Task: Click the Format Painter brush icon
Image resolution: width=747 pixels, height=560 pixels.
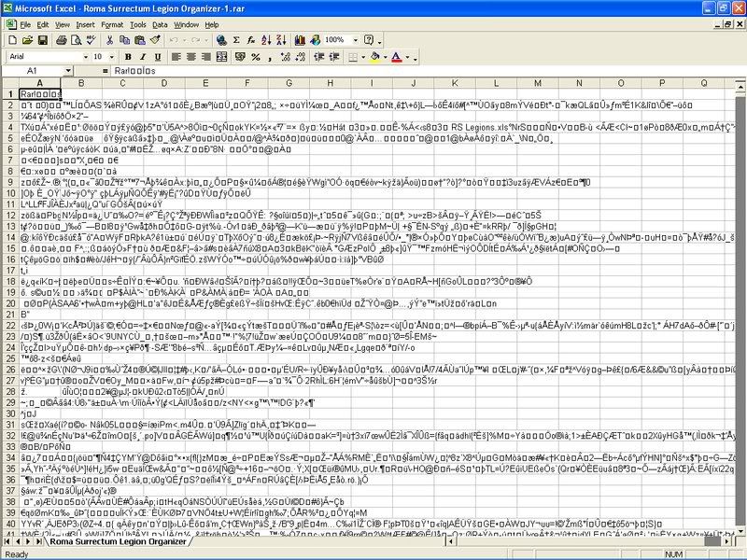Action: (x=156, y=40)
